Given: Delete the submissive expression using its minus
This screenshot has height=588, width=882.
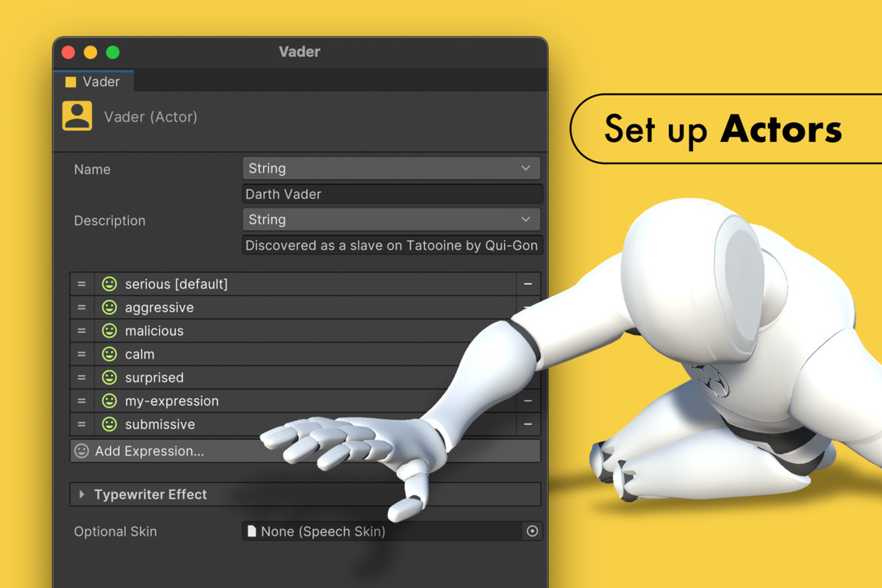Looking at the screenshot, I should coord(528,425).
